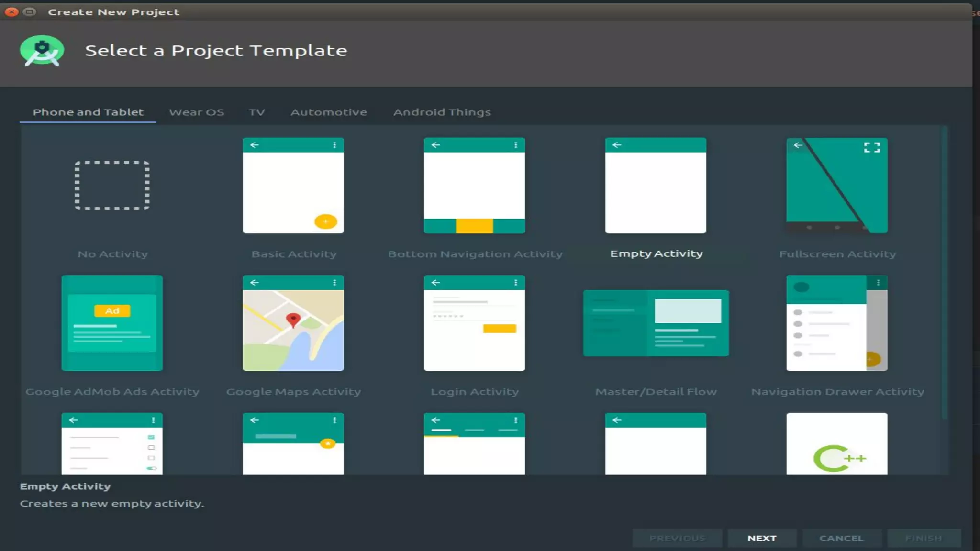Image resolution: width=980 pixels, height=551 pixels.
Task: Select the Native C++ template thumbnail
Action: [x=836, y=444]
